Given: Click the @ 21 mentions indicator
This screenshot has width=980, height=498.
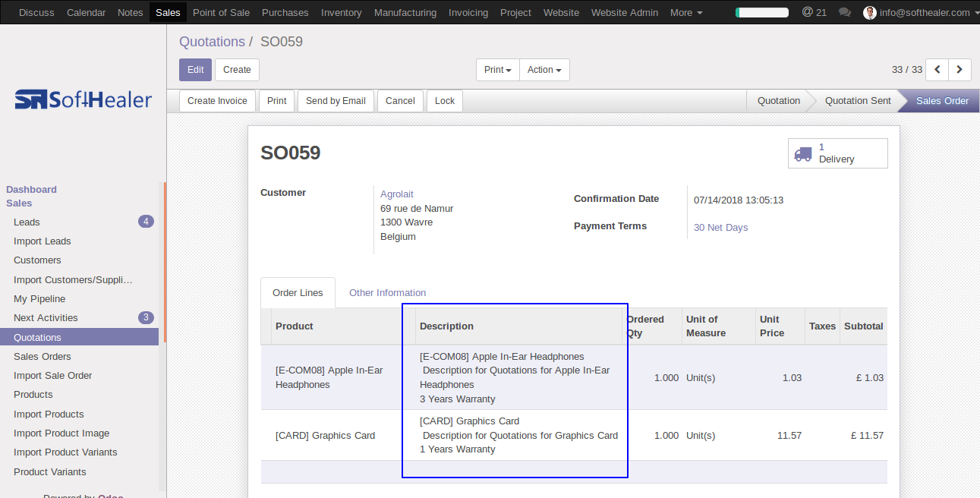Looking at the screenshot, I should tap(815, 13).
